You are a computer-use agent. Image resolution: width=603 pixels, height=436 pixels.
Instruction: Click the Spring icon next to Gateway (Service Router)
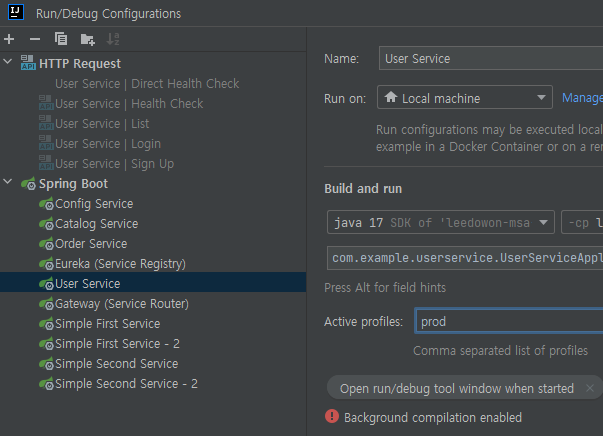coord(46,303)
